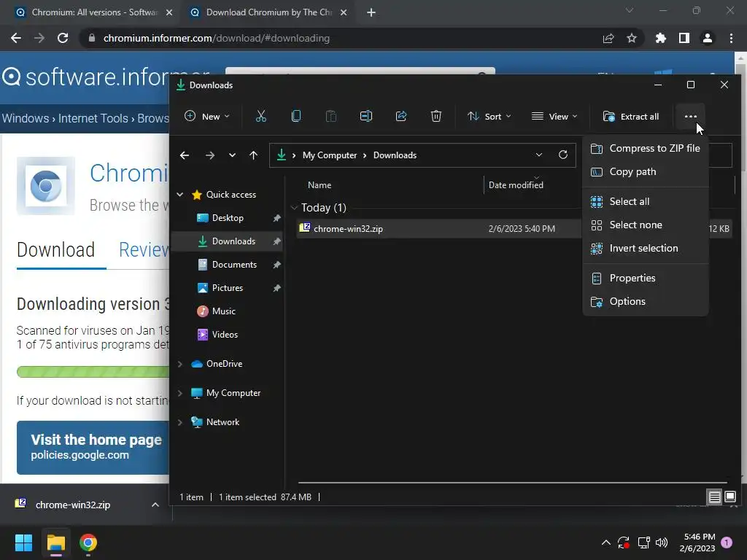Switch to details view icon in status bar

[715, 497]
